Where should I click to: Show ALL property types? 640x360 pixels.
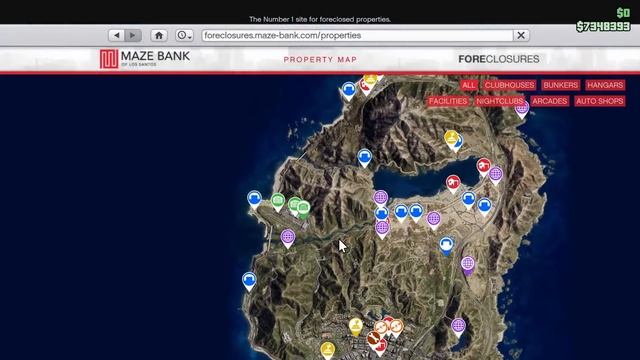469,85
